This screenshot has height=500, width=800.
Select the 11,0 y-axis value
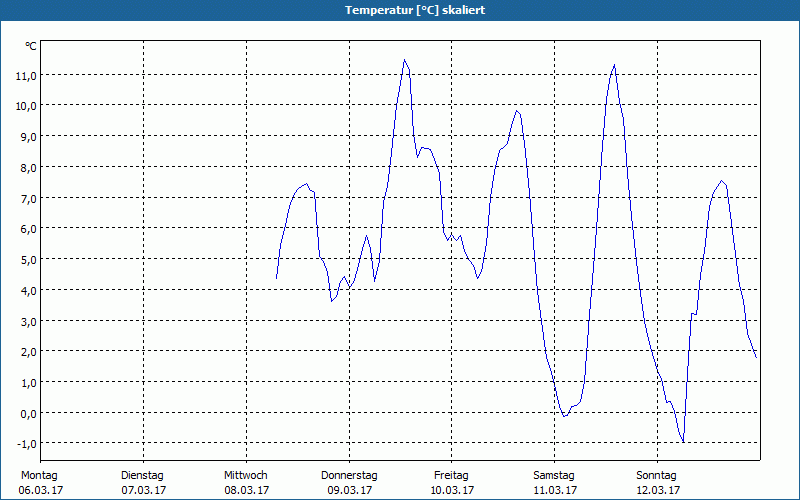tap(26, 76)
